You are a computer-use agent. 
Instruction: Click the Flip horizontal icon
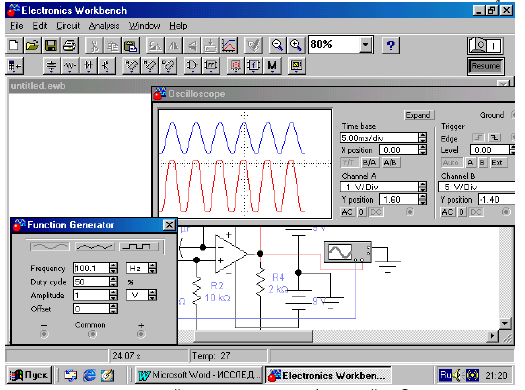click(173, 45)
